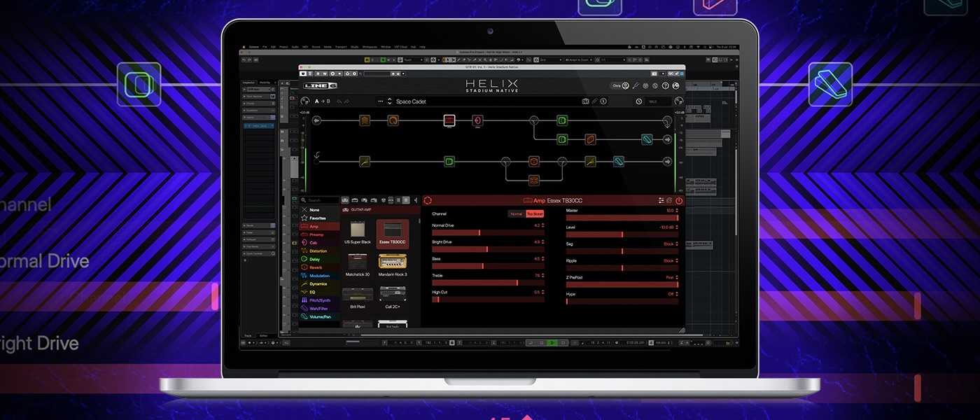
Task: Switch to the Visibility tab
Action: click(x=265, y=83)
